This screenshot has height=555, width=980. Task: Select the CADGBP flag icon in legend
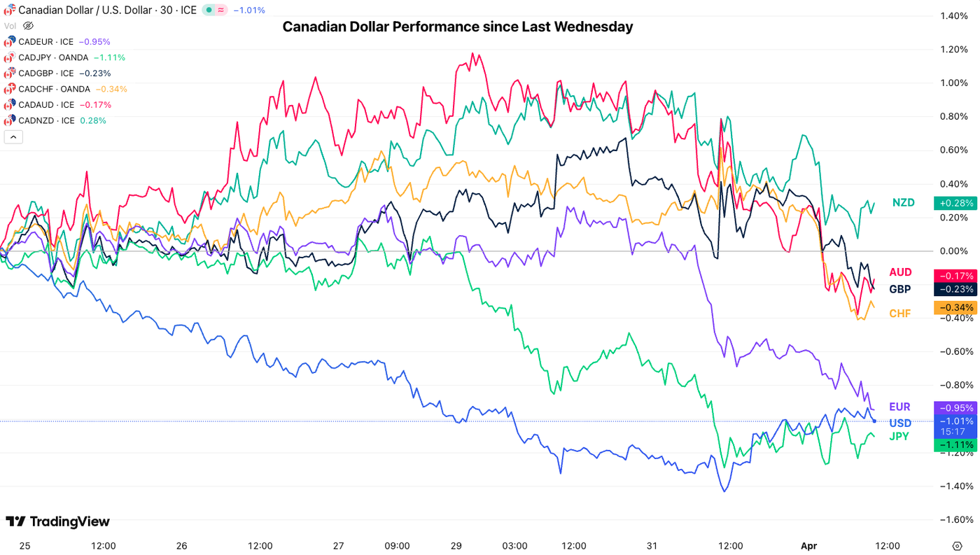(x=8, y=73)
